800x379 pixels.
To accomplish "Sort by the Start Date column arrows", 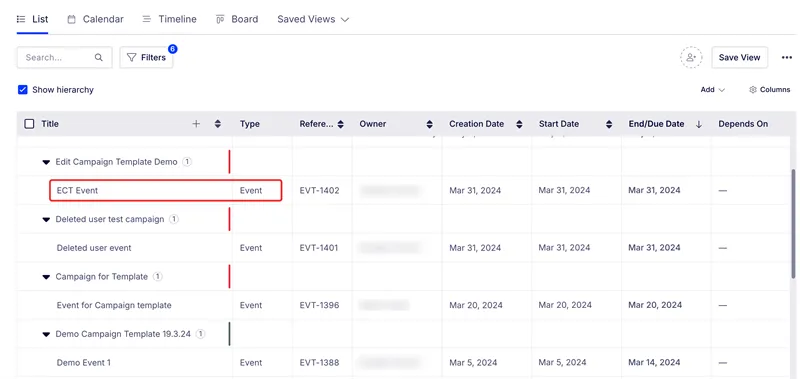I will [x=609, y=124].
